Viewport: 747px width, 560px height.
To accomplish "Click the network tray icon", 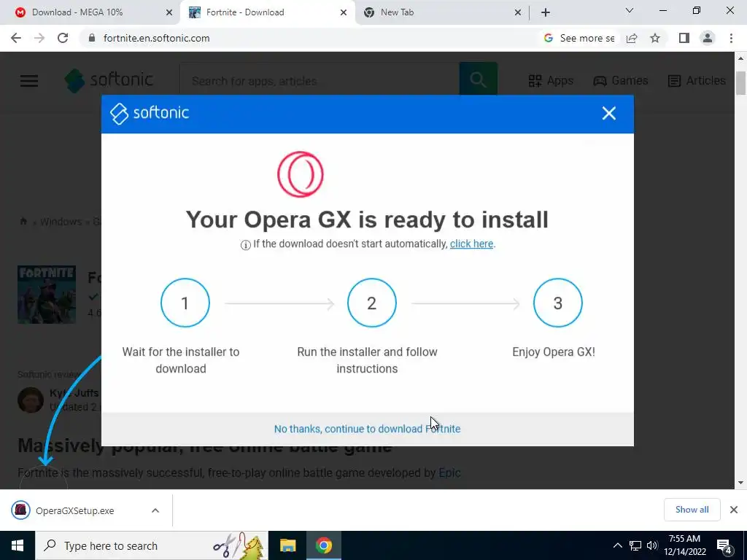I will (635, 545).
